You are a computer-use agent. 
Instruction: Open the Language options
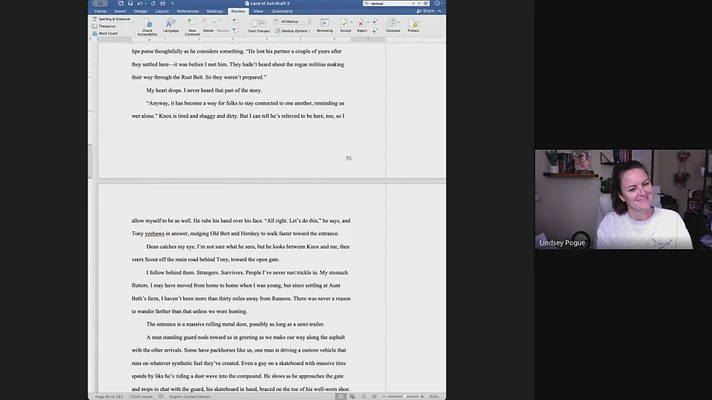171,26
